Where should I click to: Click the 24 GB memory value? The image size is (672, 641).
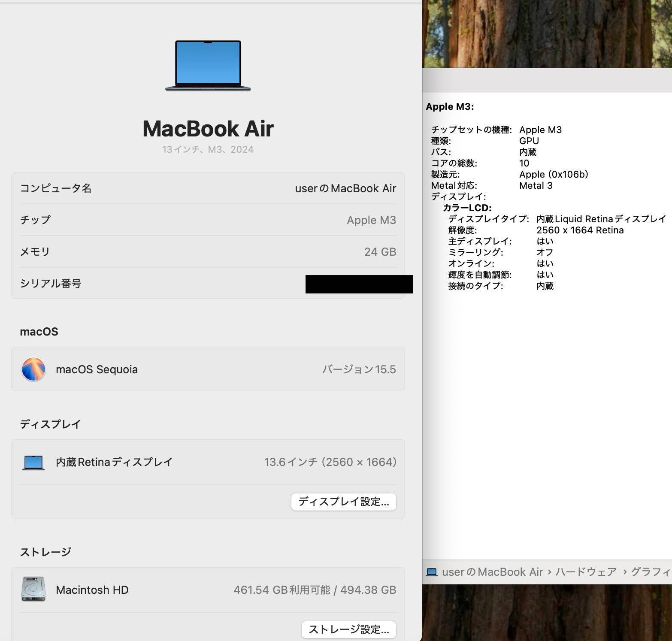380,252
